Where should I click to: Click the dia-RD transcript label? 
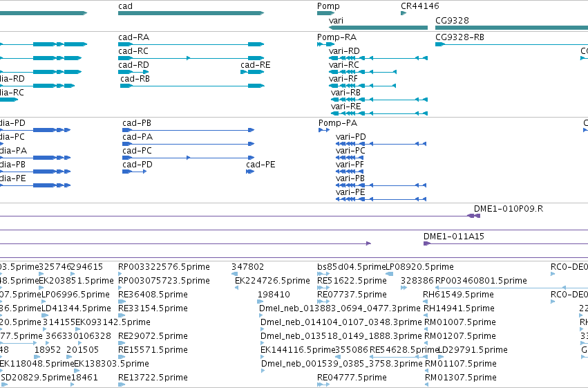click(12, 79)
